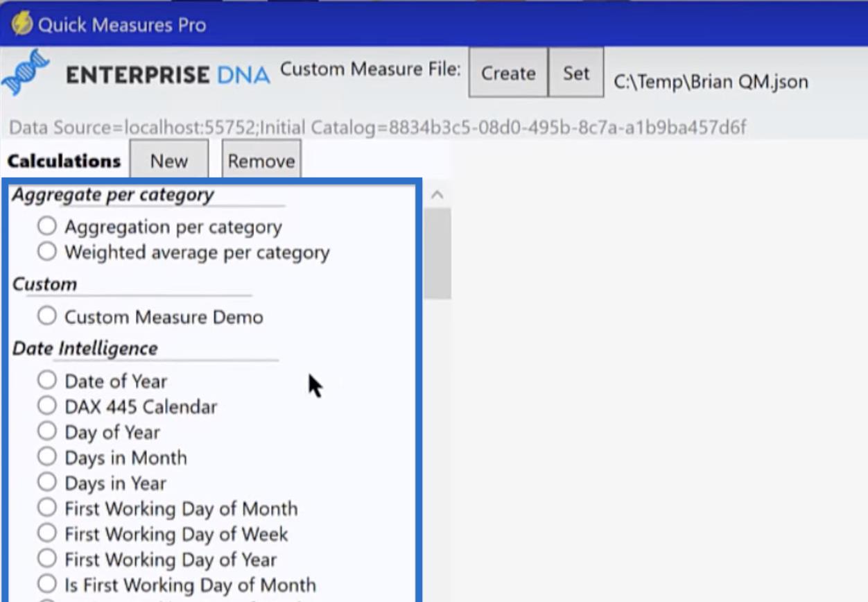Click the Calculations label
Screen dimensions: 868x602
[x=64, y=161]
